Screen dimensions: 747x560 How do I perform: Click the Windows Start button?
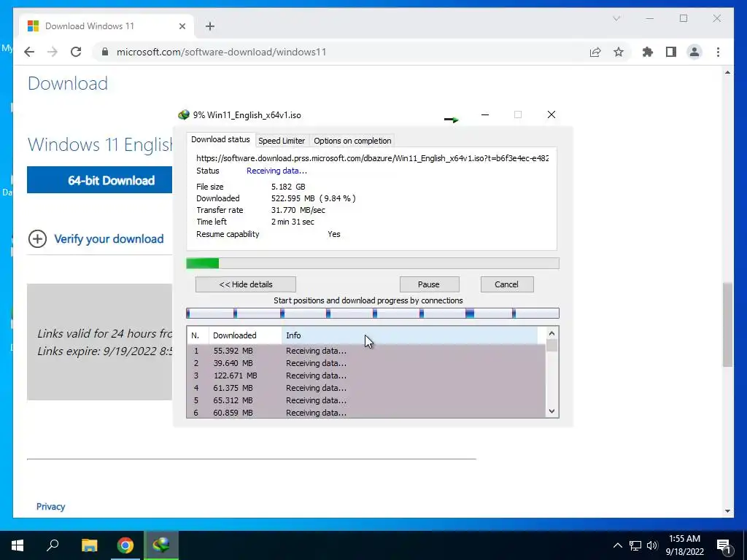click(18, 545)
